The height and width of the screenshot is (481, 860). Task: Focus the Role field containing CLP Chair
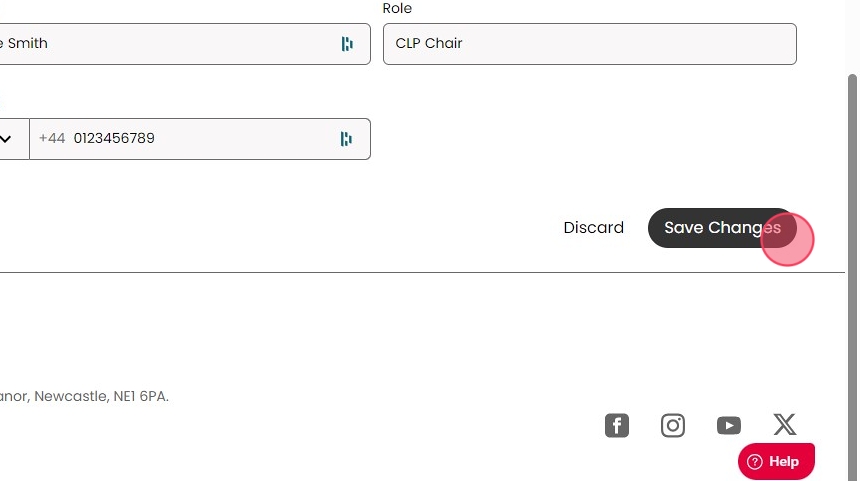point(589,44)
